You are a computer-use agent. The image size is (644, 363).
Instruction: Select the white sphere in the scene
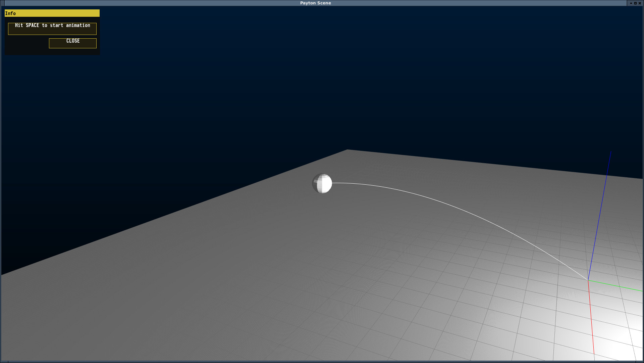(322, 183)
